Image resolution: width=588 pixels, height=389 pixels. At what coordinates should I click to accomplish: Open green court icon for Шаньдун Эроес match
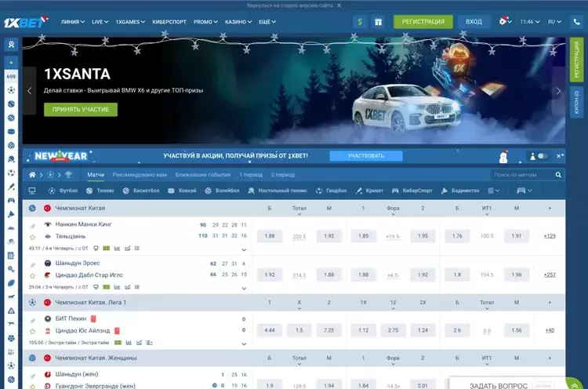pyautogui.click(x=107, y=287)
